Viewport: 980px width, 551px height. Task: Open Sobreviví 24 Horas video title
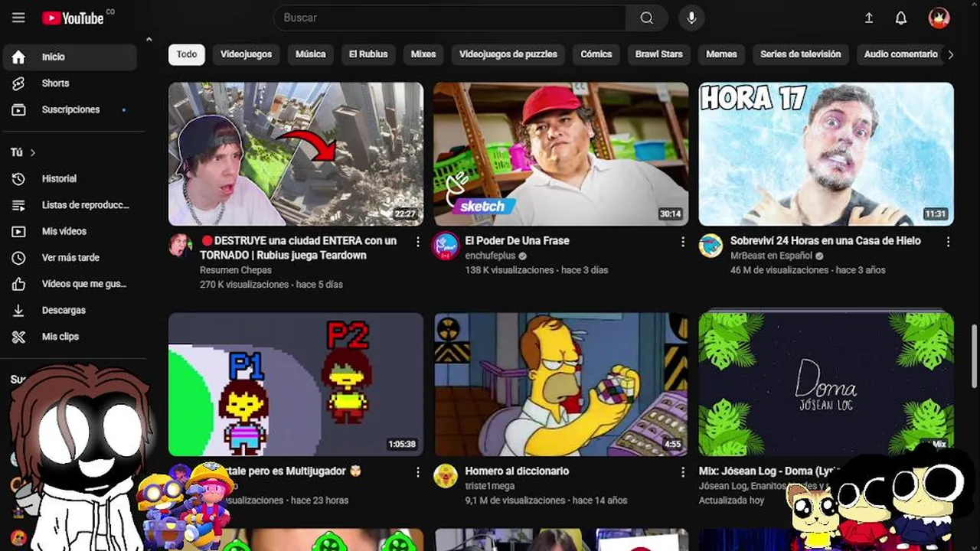tap(825, 240)
